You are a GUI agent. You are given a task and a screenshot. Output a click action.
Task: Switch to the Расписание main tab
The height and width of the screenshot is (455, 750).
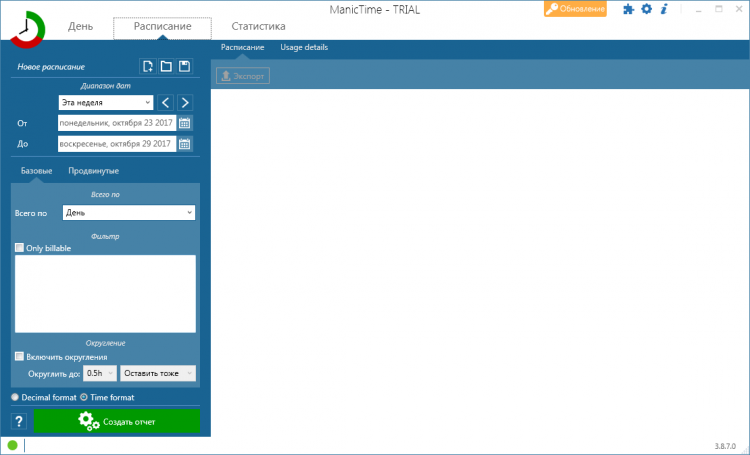pyautogui.click(x=162, y=27)
